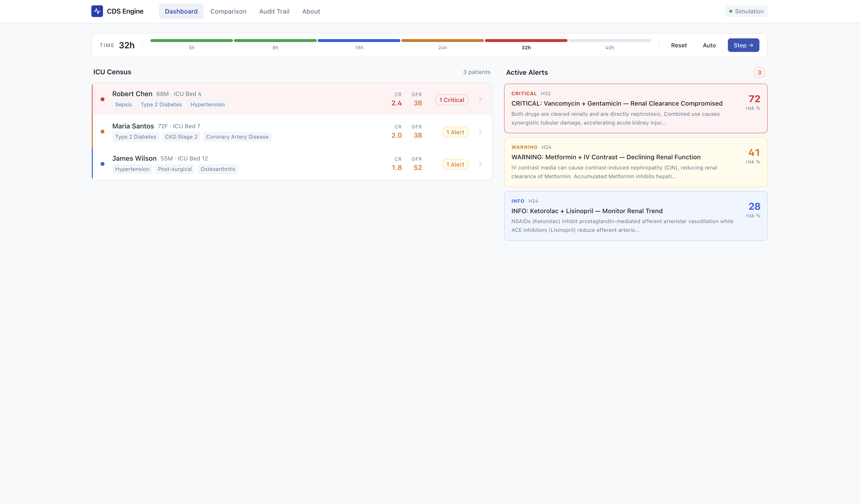The width and height of the screenshot is (860, 504).
Task: Open the Vancomycin + Gentamicin critical alert
Action: (x=616, y=103)
